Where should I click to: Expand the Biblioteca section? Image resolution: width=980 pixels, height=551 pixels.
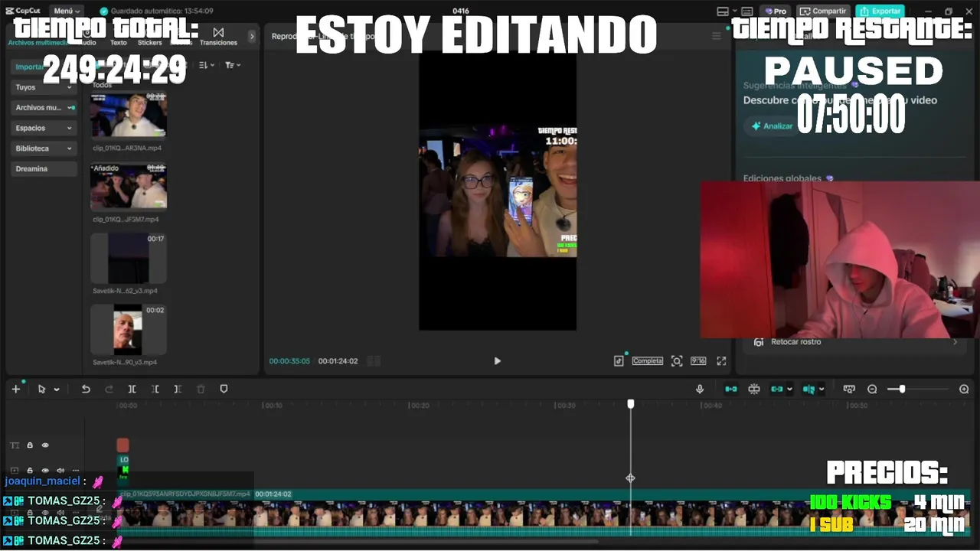click(x=44, y=148)
